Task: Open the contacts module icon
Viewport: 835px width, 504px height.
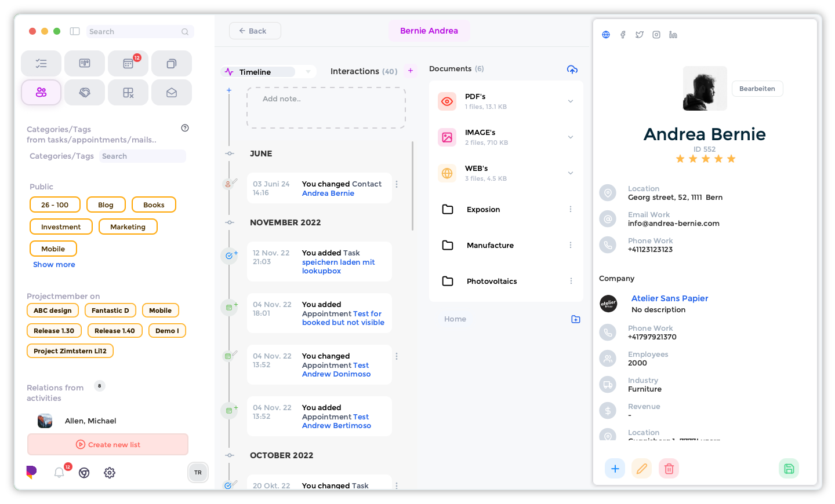Action: pyautogui.click(x=41, y=93)
